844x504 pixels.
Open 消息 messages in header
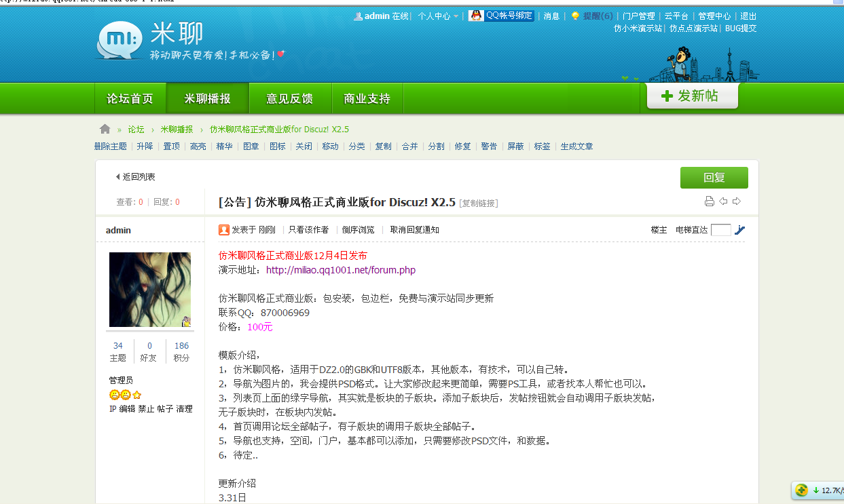click(x=552, y=16)
